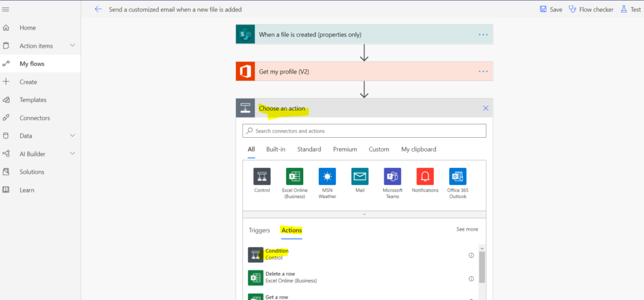
Task: Show info for Delete a row action
Action: click(471, 279)
